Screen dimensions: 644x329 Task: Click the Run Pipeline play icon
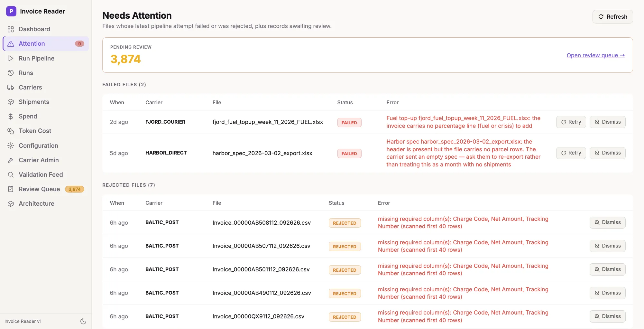click(x=11, y=58)
